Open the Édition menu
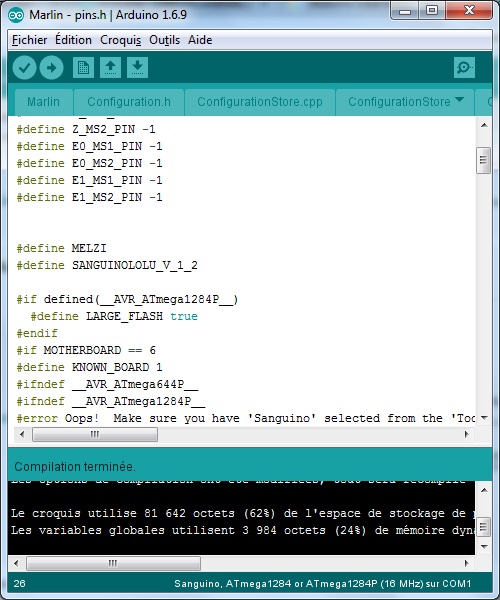Image resolution: width=500 pixels, height=600 pixels. (73, 40)
